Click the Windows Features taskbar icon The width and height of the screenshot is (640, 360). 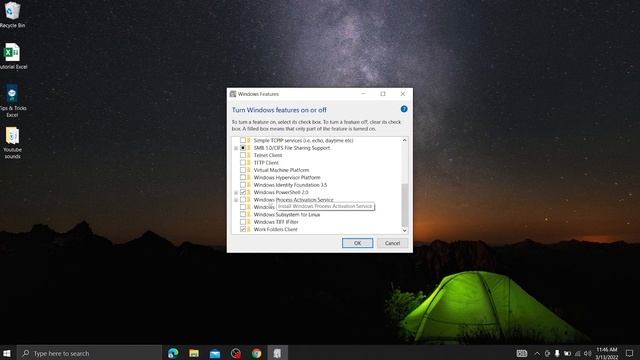click(x=277, y=353)
